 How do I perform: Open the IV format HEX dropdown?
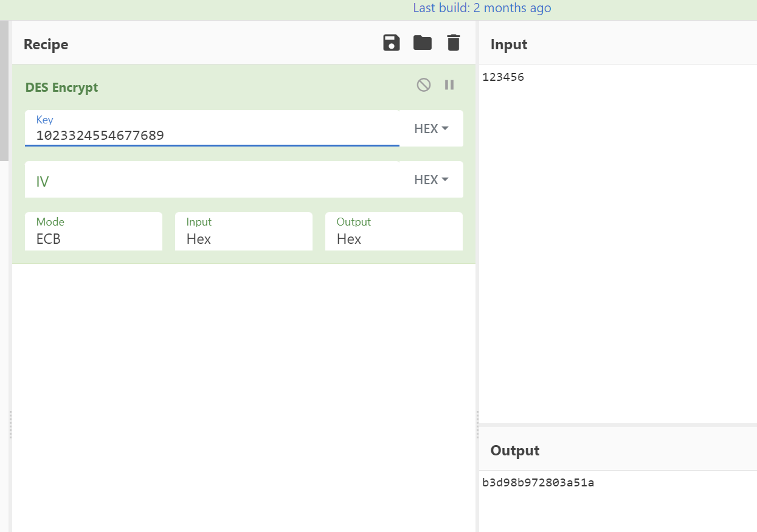(x=431, y=179)
